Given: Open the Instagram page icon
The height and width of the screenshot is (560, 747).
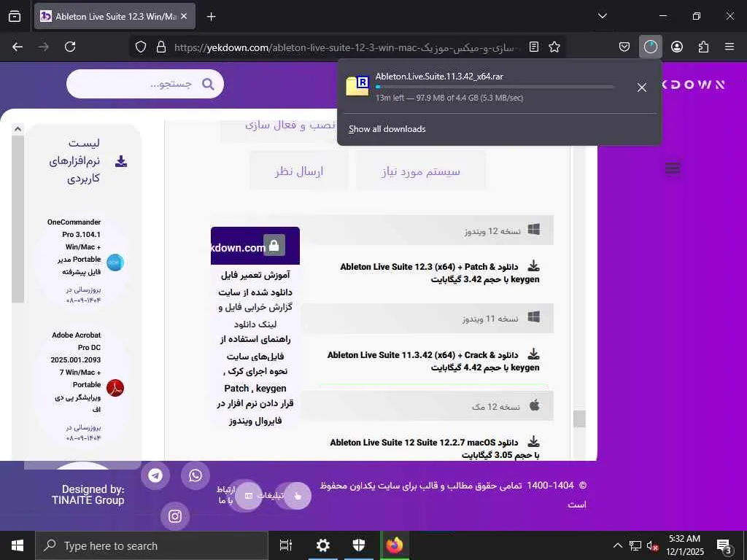Looking at the screenshot, I should (175, 516).
